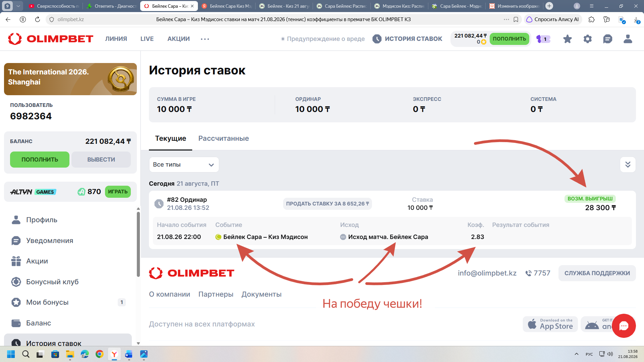Open Windows Start menu
Screen dimensions: 644x362
pos(11,354)
